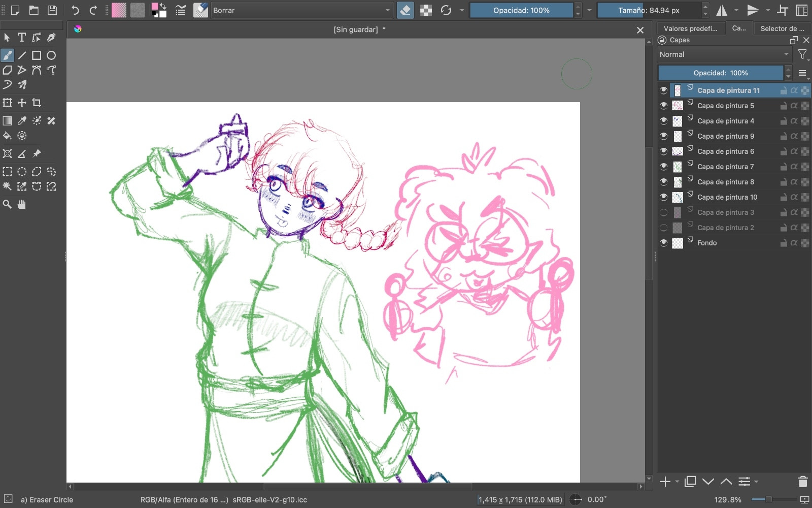Duplicate the selected layer
Viewport: 812px width, 508px height.
point(690,482)
